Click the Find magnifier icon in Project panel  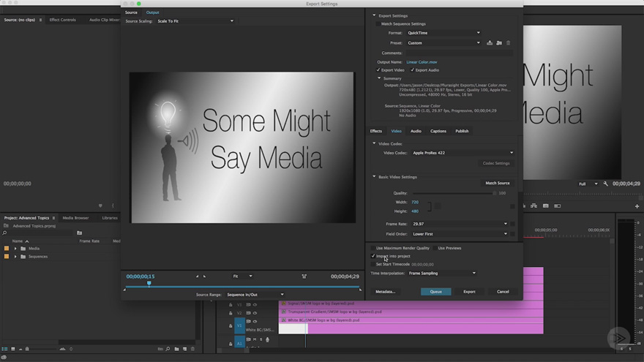click(x=168, y=349)
